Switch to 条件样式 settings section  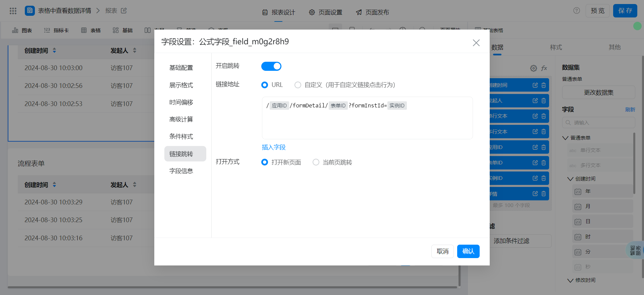click(x=181, y=137)
